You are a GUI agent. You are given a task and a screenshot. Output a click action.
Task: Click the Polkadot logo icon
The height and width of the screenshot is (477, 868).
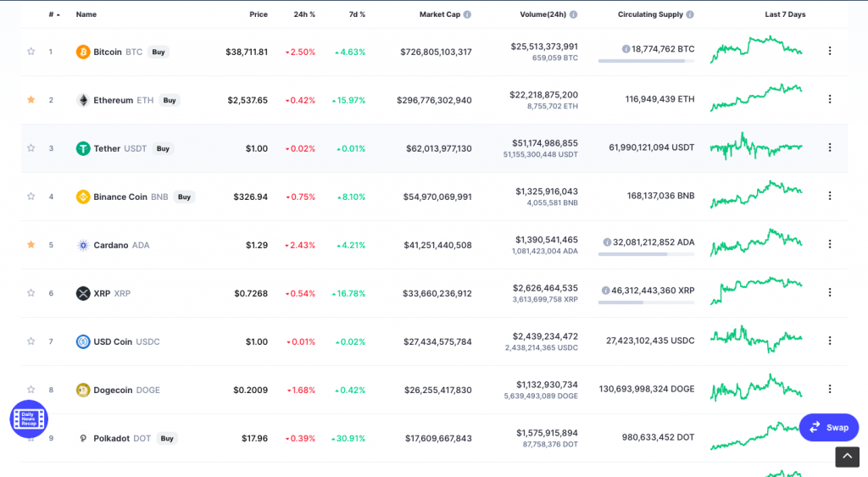click(x=83, y=438)
